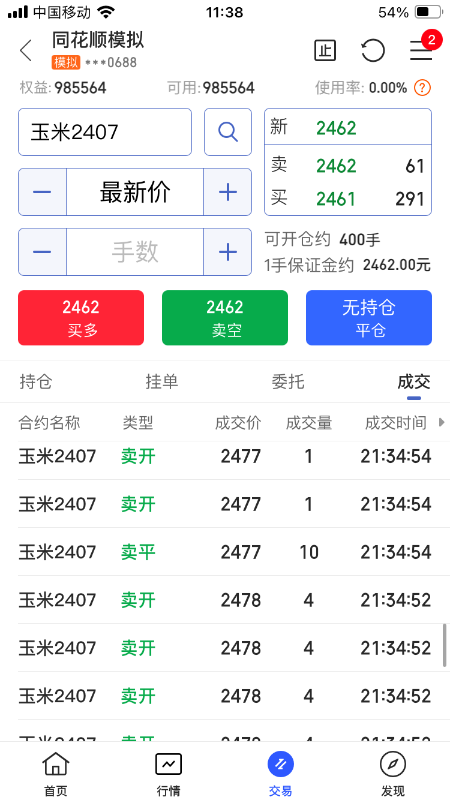Tap the 使用率 0.00% value
This screenshot has height=800, width=450.
388,88
